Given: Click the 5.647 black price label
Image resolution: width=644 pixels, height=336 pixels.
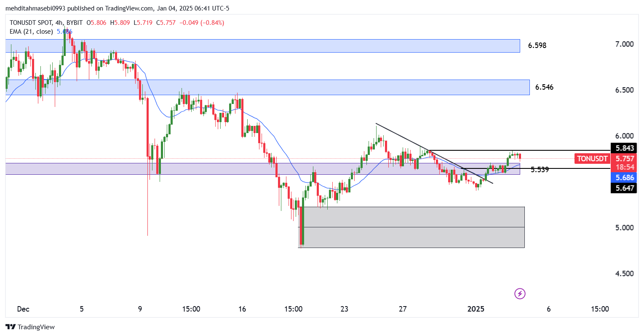Looking at the screenshot, I should tap(625, 188).
